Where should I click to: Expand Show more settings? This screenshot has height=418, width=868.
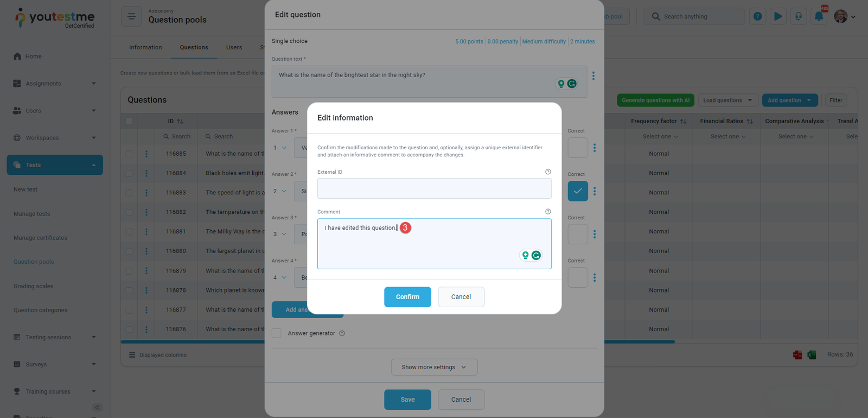point(434,367)
